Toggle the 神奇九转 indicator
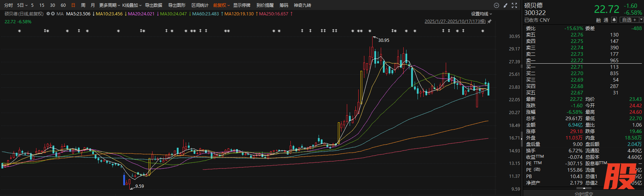The width and height of the screenshot is (644, 196). click(302, 5)
